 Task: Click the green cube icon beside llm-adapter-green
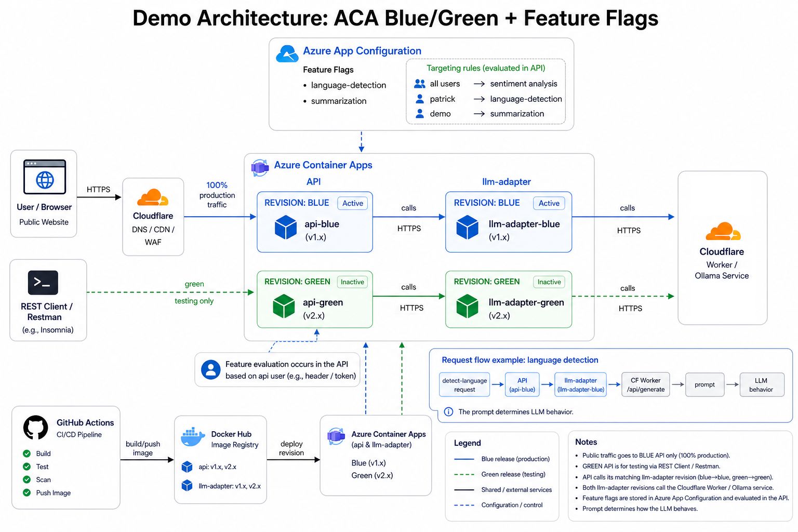pos(467,306)
